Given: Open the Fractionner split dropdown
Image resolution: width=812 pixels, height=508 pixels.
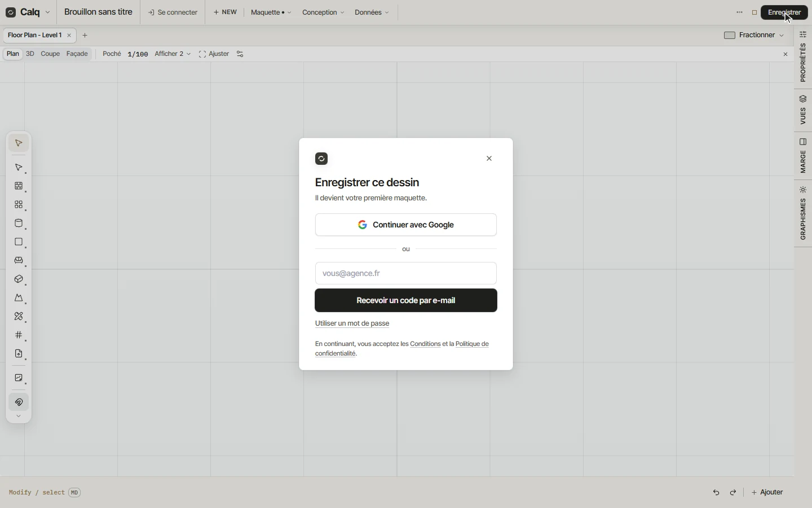Looking at the screenshot, I should (754, 36).
